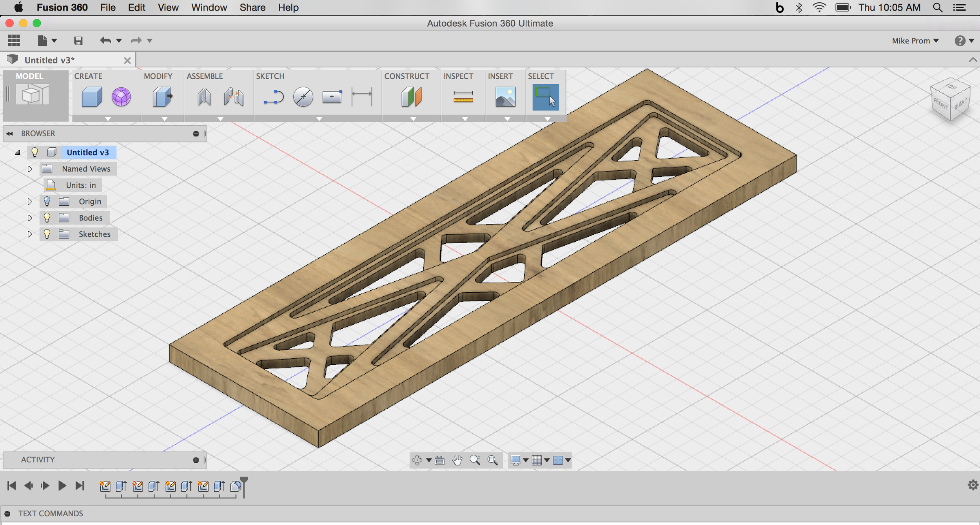Screen dimensions: 980x525
Task: Toggle visibility of the Bodies folder
Action: [48, 218]
